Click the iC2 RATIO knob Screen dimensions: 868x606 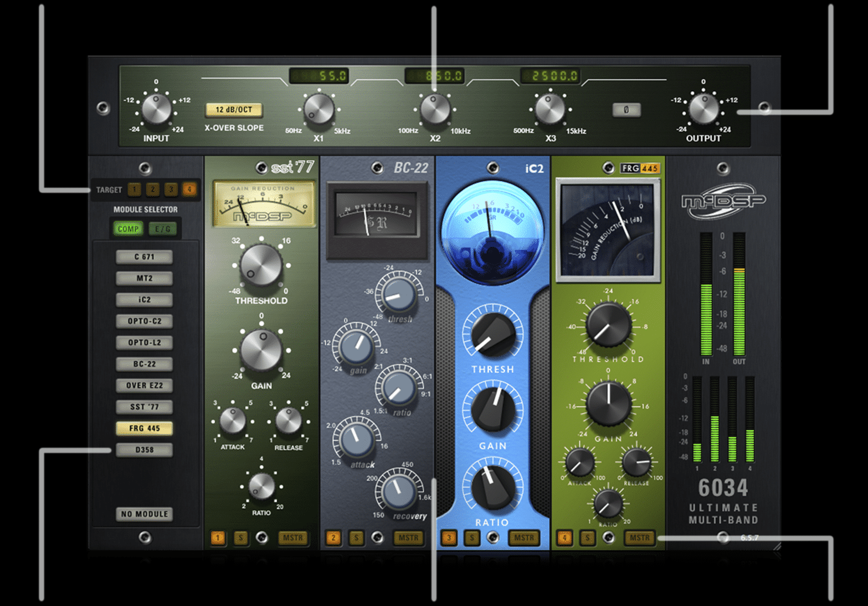(492, 487)
